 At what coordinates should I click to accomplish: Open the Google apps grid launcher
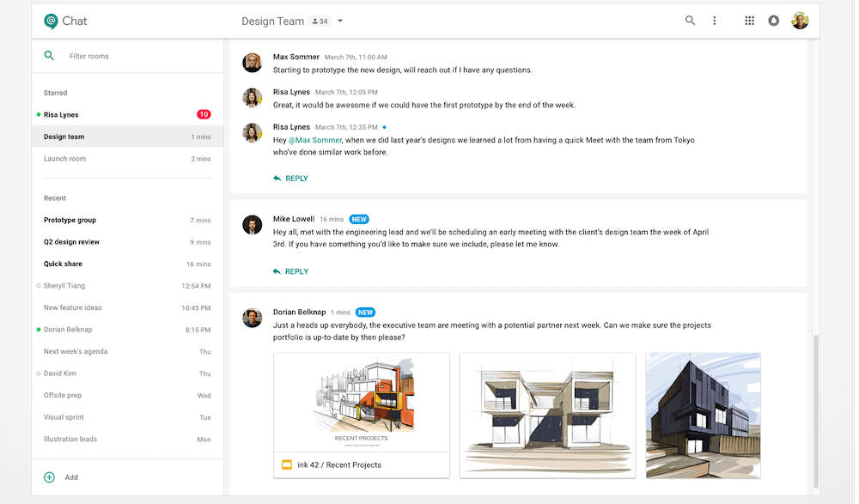click(749, 21)
